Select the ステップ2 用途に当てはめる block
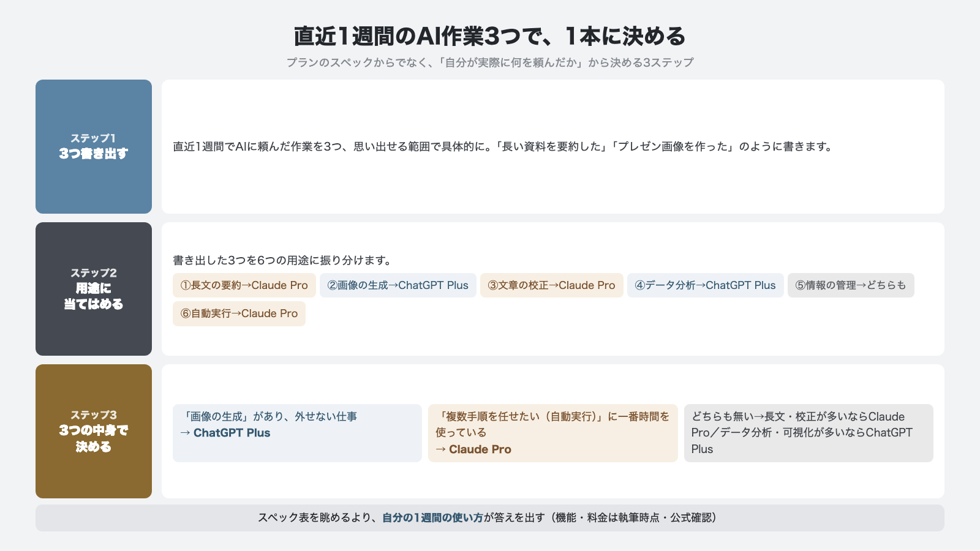The width and height of the screenshot is (980, 551). (x=94, y=289)
